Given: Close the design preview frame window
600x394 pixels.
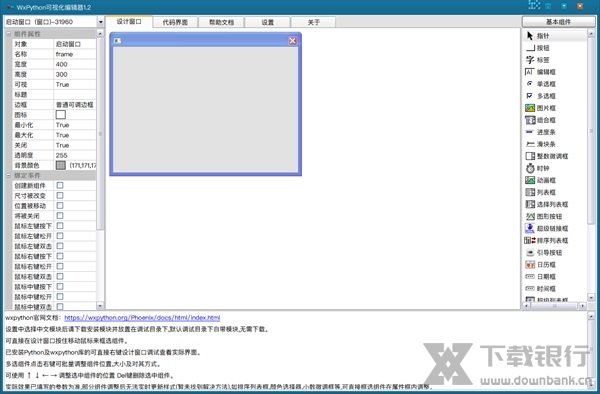Looking at the screenshot, I should [x=292, y=41].
